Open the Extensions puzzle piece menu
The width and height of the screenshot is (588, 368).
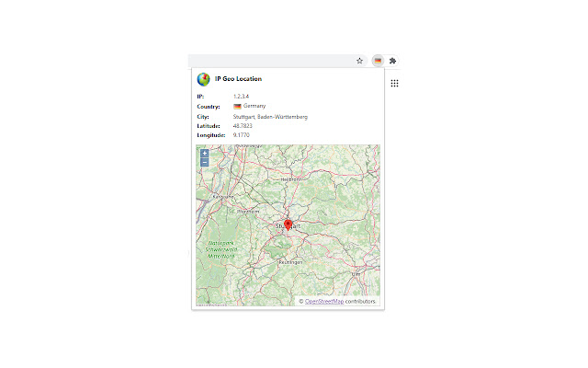coord(392,61)
